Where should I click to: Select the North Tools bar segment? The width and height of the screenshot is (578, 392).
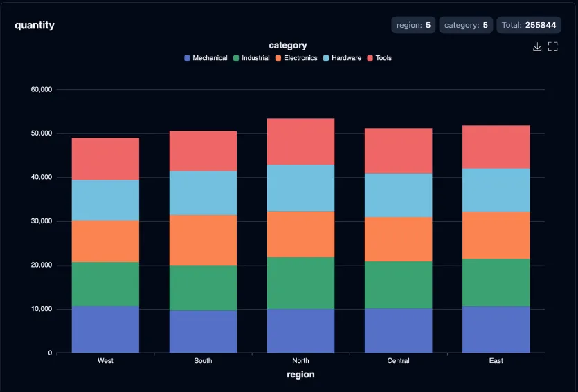click(301, 142)
